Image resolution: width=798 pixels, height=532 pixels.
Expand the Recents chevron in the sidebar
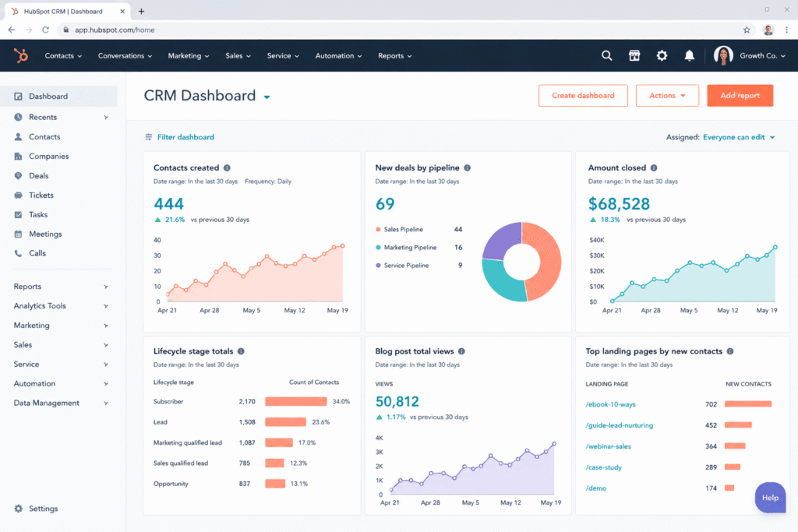click(x=106, y=118)
